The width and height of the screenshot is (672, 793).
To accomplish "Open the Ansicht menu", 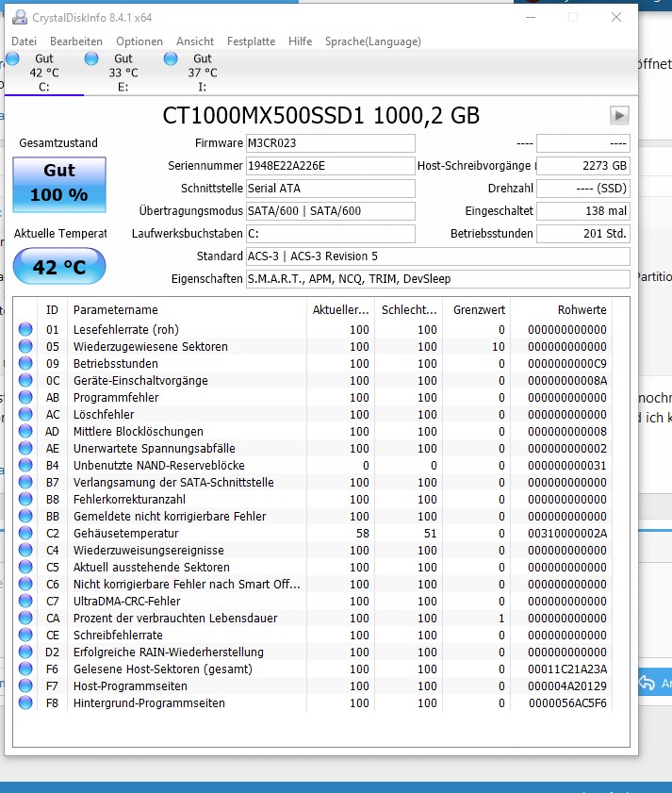I will tap(195, 41).
